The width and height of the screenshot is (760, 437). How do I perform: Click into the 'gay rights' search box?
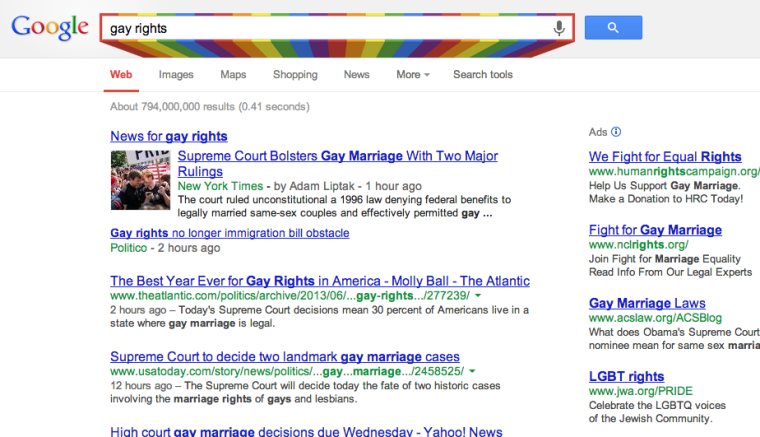pyautogui.click(x=337, y=28)
